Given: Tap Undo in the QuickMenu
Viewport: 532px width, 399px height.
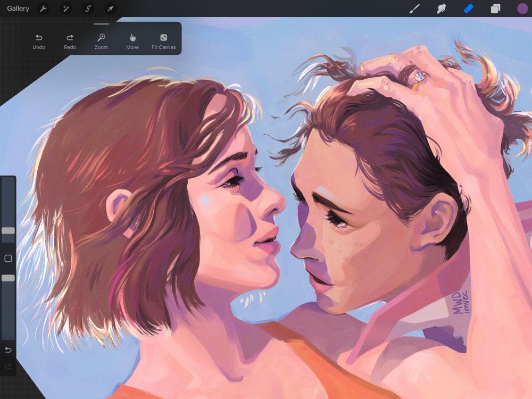Looking at the screenshot, I should tap(39, 41).
